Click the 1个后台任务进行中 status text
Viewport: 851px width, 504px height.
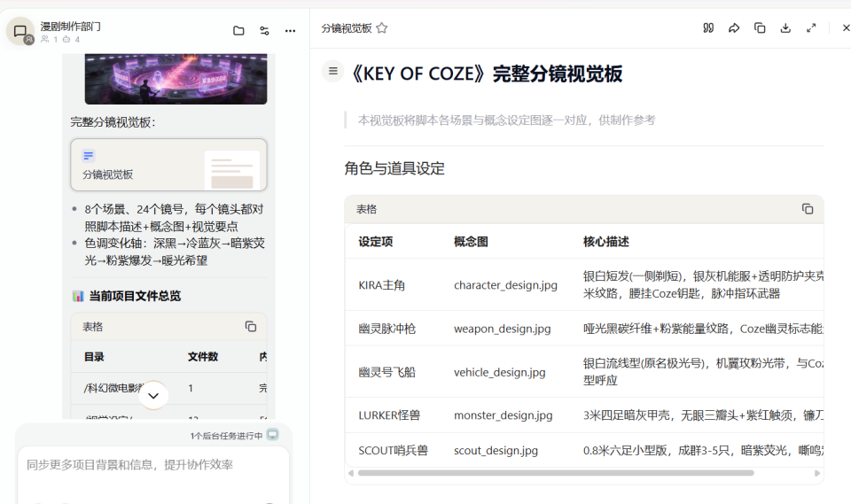[226, 436]
